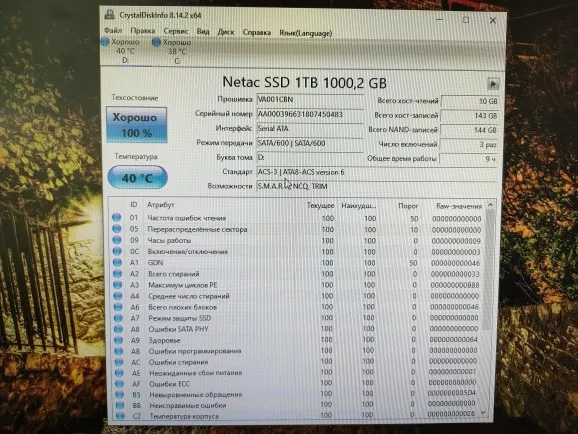Screen dimensions: 578x434
Task: Click the Возможности S.M.A.R.T. field
Action: [377, 186]
